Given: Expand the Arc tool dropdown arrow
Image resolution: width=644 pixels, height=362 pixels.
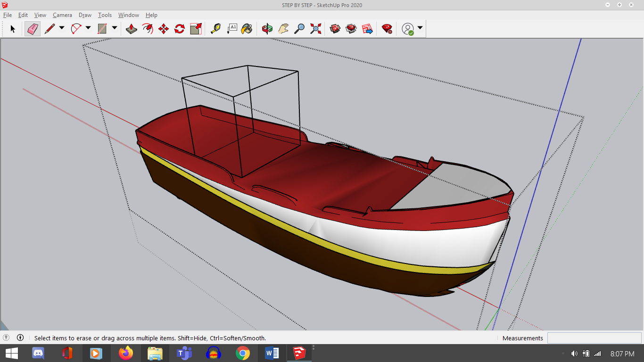Looking at the screenshot, I should pos(88,28).
